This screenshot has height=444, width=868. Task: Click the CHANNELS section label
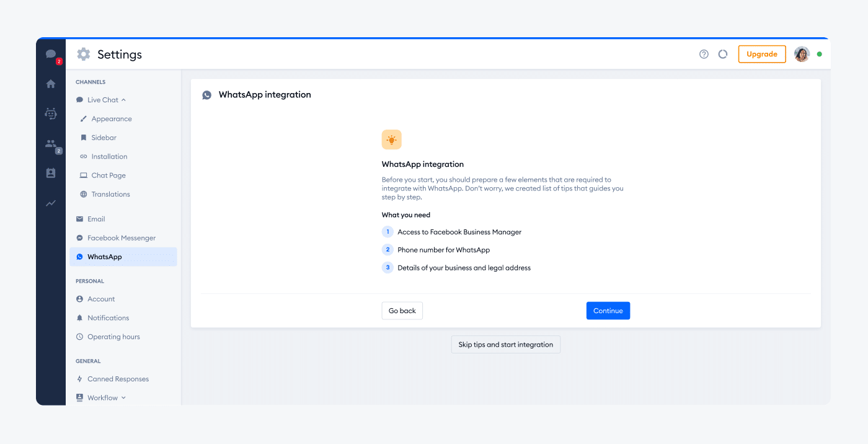91,82
